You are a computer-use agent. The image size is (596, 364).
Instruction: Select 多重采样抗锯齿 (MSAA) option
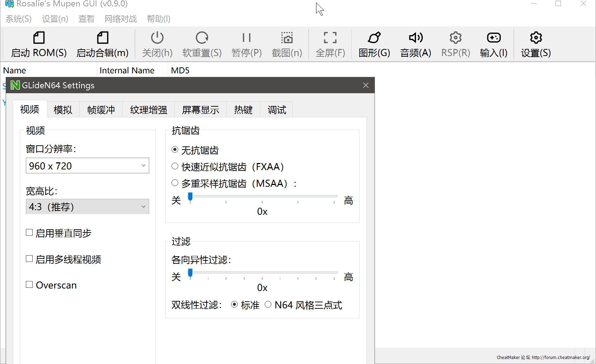(175, 183)
